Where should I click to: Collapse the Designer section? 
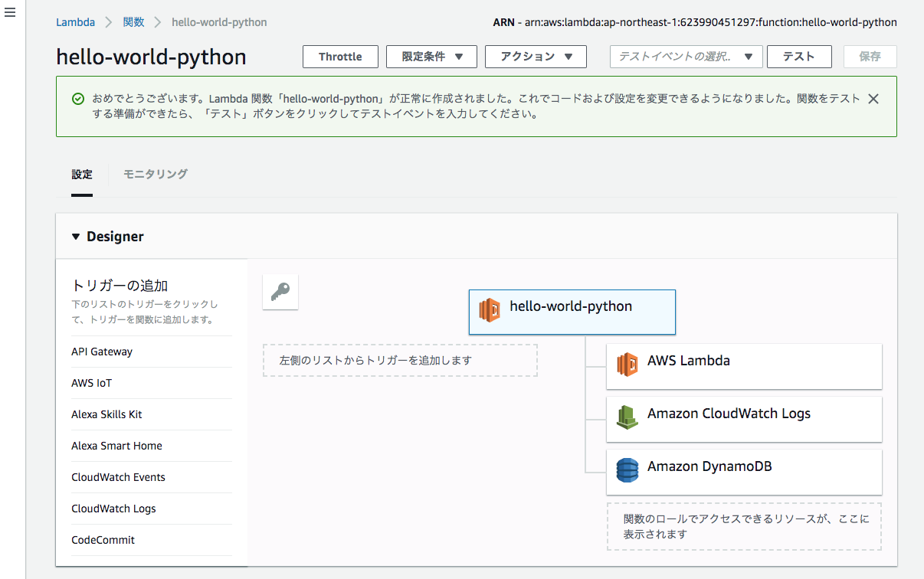point(76,237)
